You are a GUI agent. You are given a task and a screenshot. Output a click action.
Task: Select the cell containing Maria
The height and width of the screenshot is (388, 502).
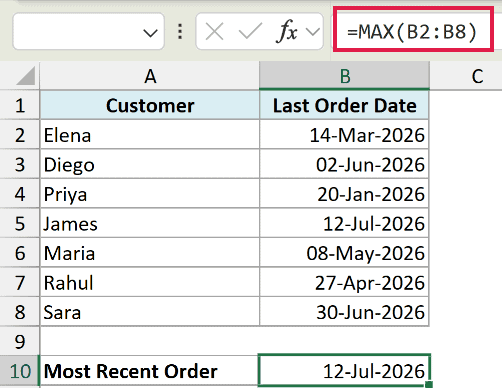[x=150, y=253]
